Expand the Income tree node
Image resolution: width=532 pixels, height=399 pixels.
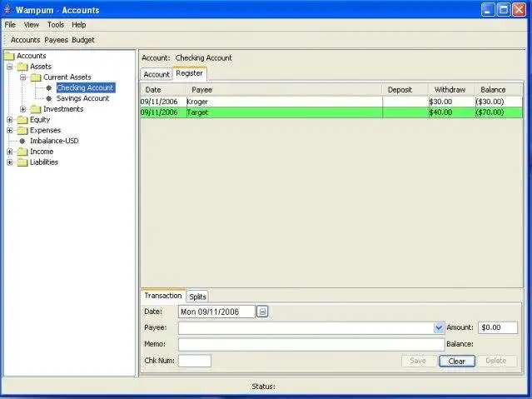click(10, 152)
